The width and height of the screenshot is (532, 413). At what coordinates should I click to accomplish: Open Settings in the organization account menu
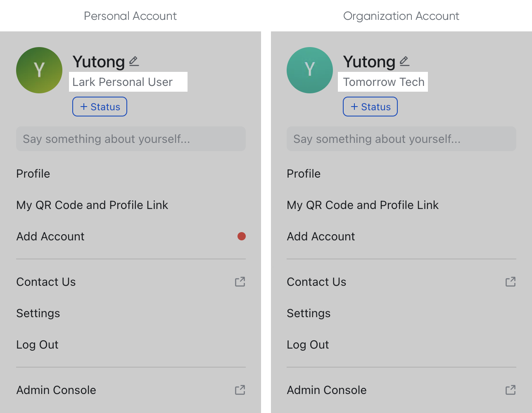pyautogui.click(x=309, y=313)
